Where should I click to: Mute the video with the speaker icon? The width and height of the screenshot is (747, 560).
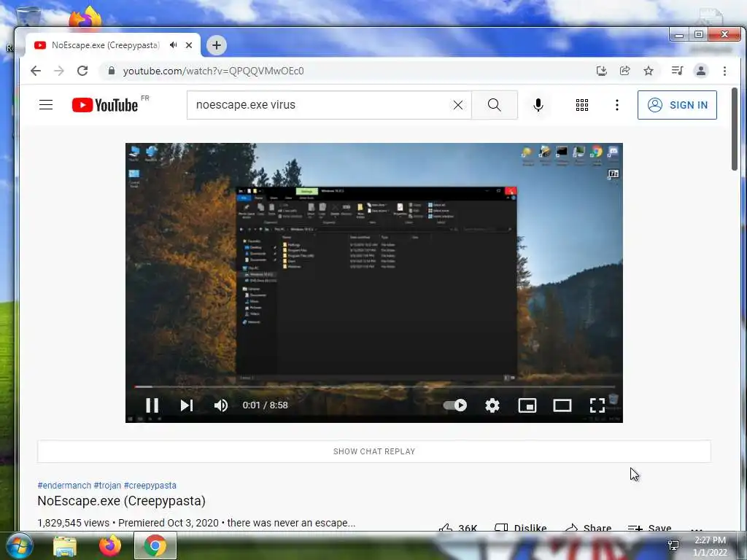point(220,405)
